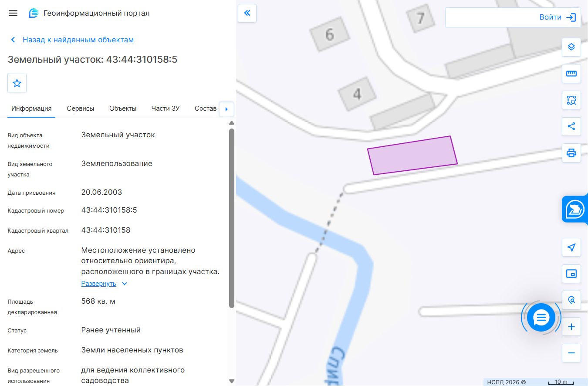Viewport: 588px width, 386px height.
Task: Click the cadastral quarter value 43:44:310158
Action: (106, 230)
